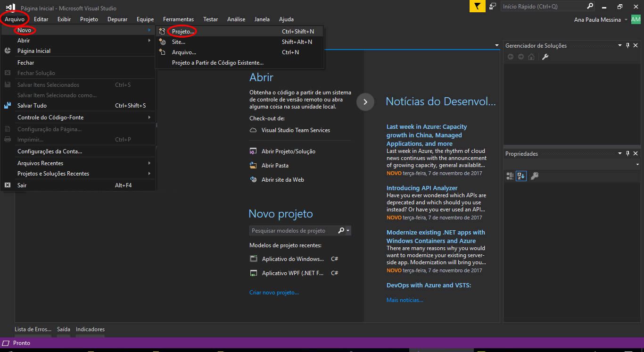Open the Editar menu
The height and width of the screenshot is (352, 644).
[41, 19]
